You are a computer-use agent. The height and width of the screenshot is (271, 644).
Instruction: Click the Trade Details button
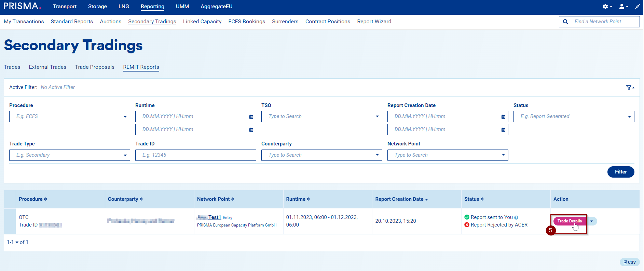[x=569, y=221]
